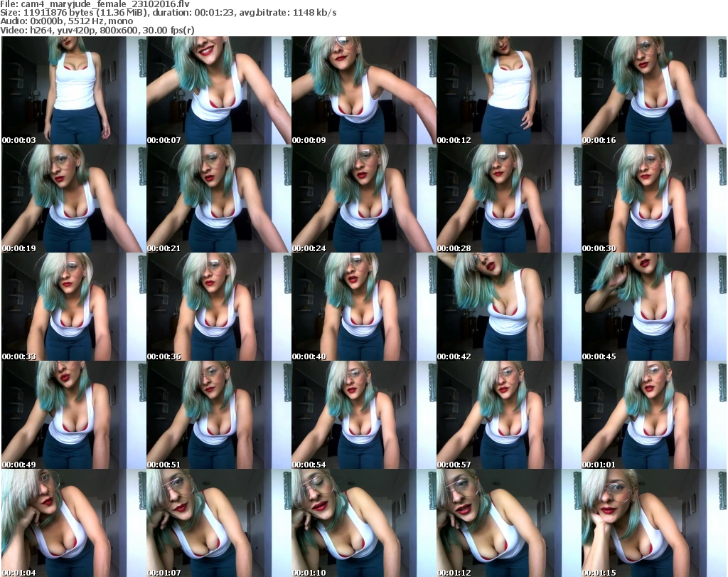Choose the thumbnail at 00:00:30
The width and height of the screenshot is (728, 577).
coord(653,198)
